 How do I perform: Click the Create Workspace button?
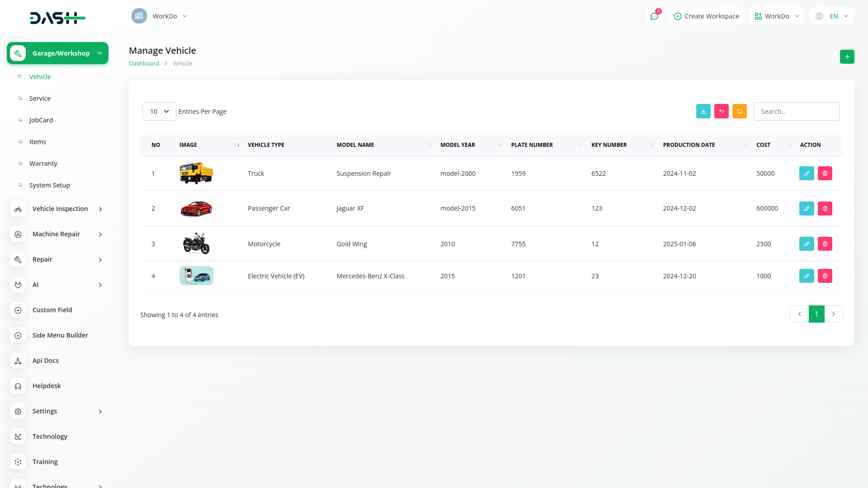point(706,16)
